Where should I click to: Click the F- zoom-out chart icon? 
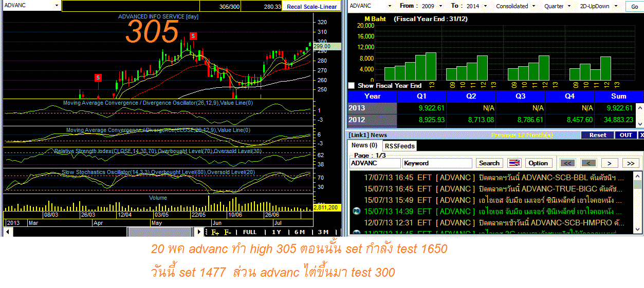click(228, 232)
